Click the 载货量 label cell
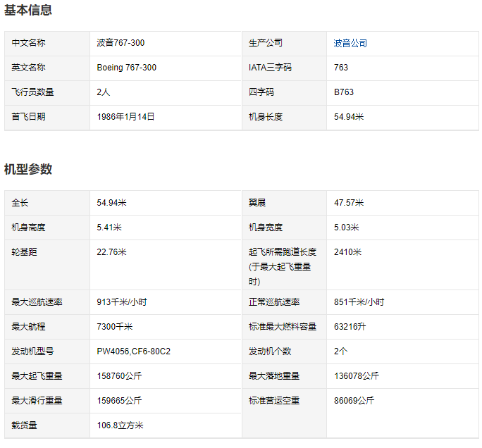The width and height of the screenshot is (482, 448). (47, 425)
